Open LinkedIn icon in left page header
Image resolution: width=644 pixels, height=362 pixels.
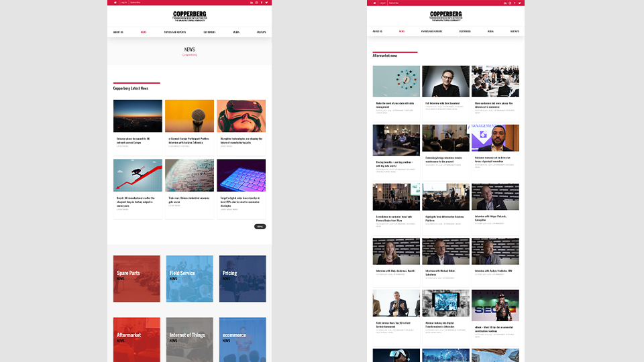pyautogui.click(x=251, y=3)
